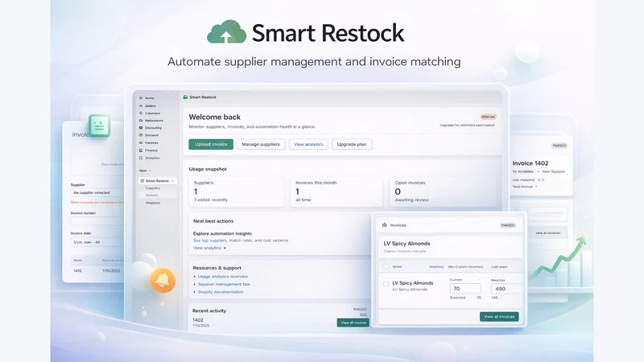Open the Shopify documentation link

(221, 292)
